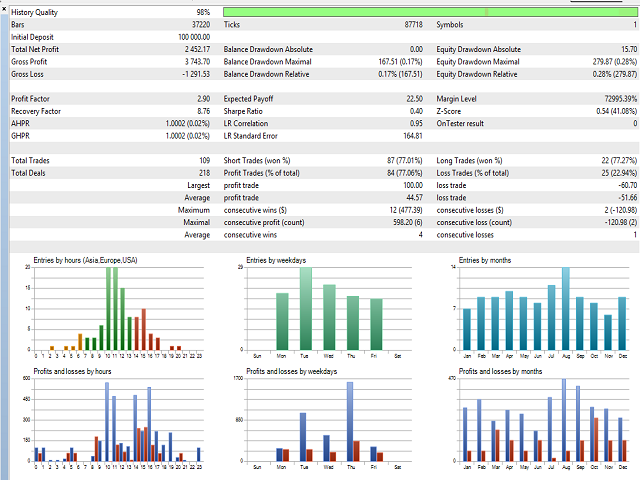640x480 pixels.
Task: Click the Total Net Profit label
Action: tap(34, 49)
